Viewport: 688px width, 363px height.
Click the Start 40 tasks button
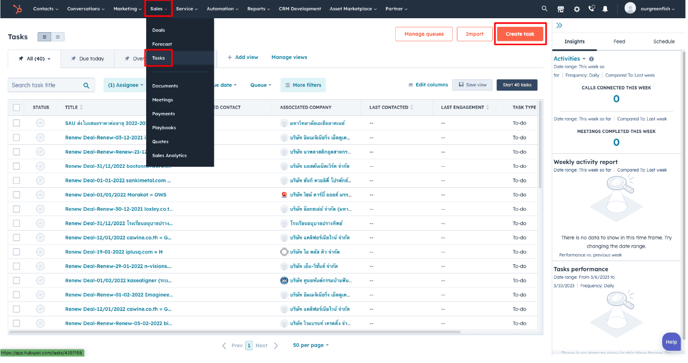(x=518, y=85)
